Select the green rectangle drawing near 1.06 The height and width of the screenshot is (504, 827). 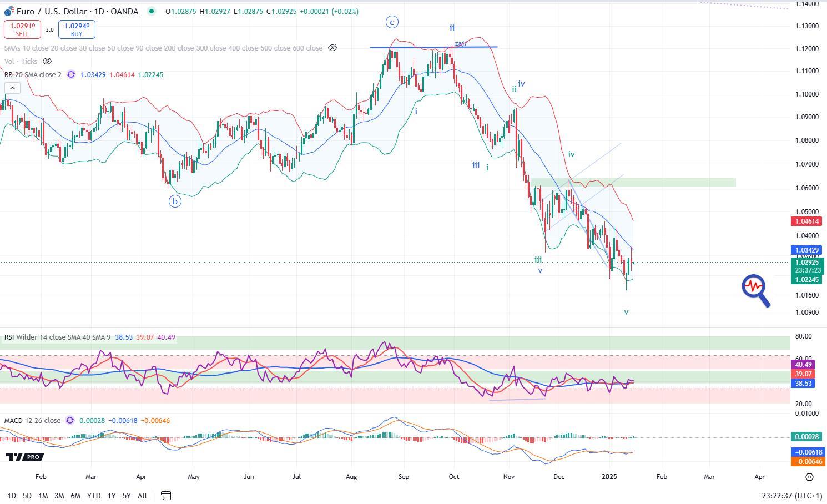(x=633, y=182)
